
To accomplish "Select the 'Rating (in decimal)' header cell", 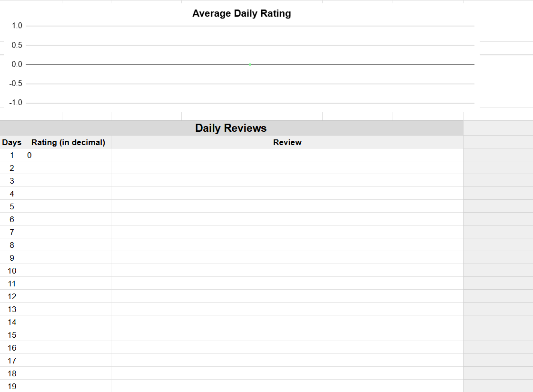I will [x=68, y=142].
